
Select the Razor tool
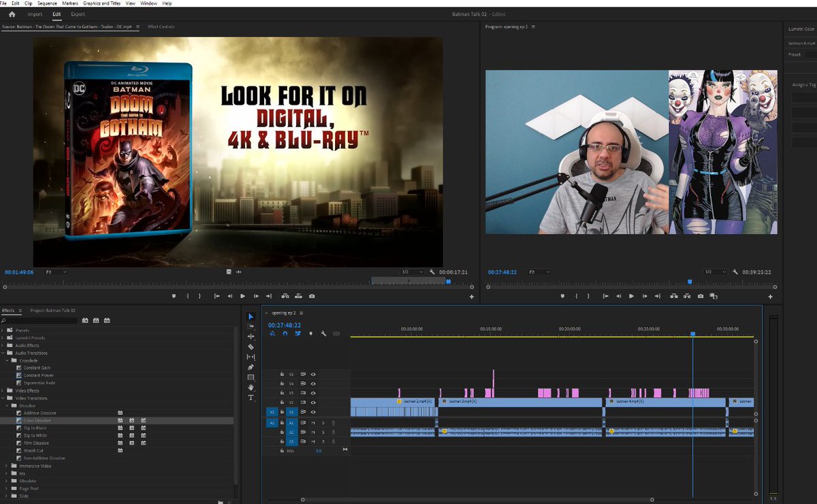(251, 346)
